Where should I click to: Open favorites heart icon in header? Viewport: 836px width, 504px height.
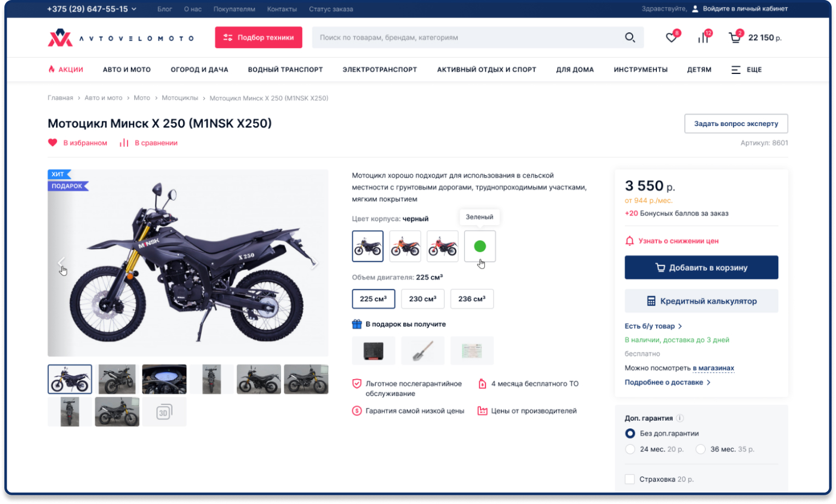coord(671,38)
